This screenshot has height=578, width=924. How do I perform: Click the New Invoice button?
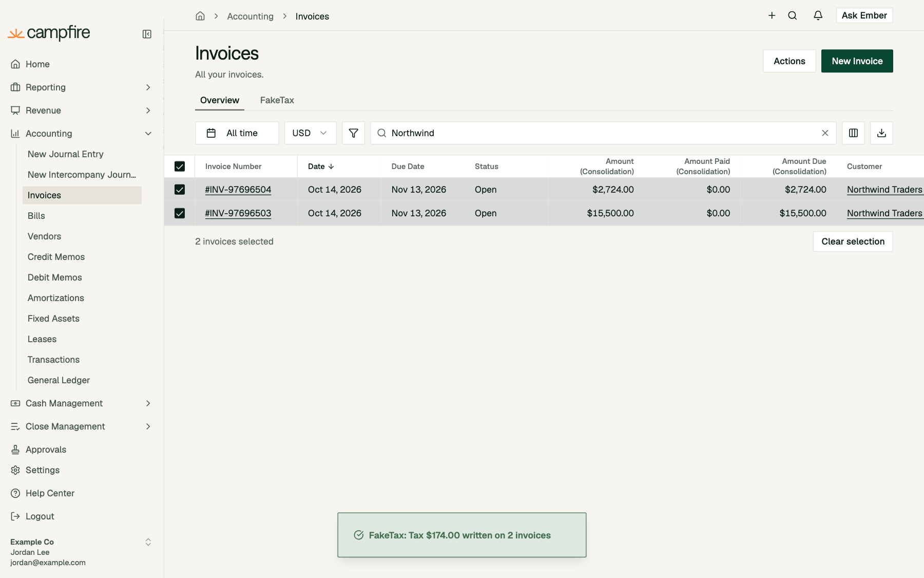click(857, 61)
